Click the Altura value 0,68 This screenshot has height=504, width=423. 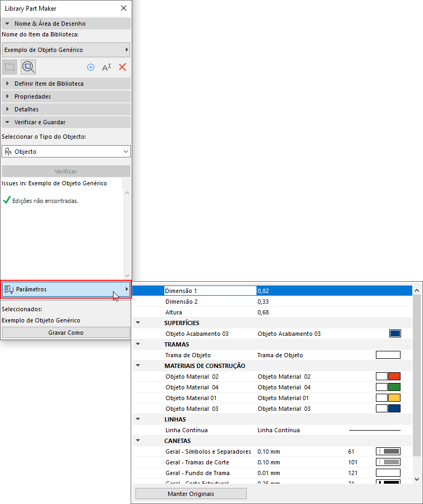[x=263, y=312]
